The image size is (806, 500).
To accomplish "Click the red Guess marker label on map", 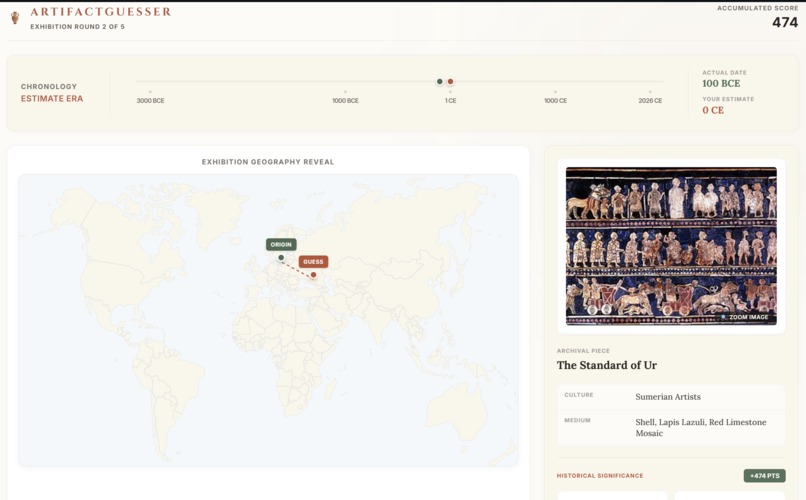I will (313, 262).
